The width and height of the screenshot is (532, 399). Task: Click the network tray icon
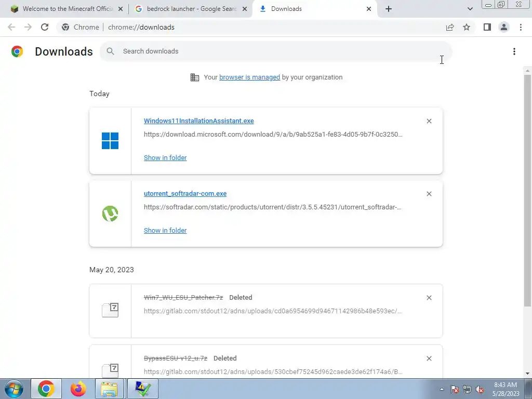pos(467,389)
